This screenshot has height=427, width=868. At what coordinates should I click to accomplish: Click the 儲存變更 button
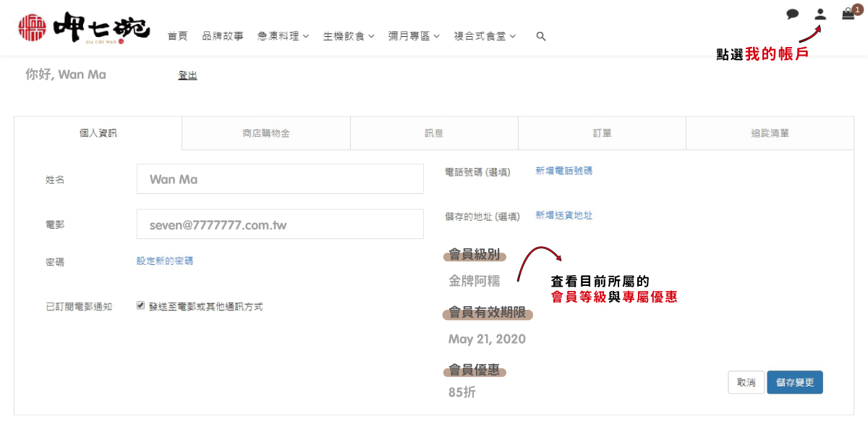(794, 382)
